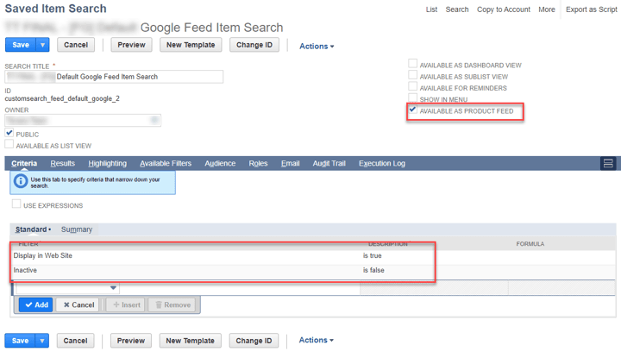Viewport: 621px width, 364px height.
Task: Click the info icon in criteria hint
Action: point(21,181)
